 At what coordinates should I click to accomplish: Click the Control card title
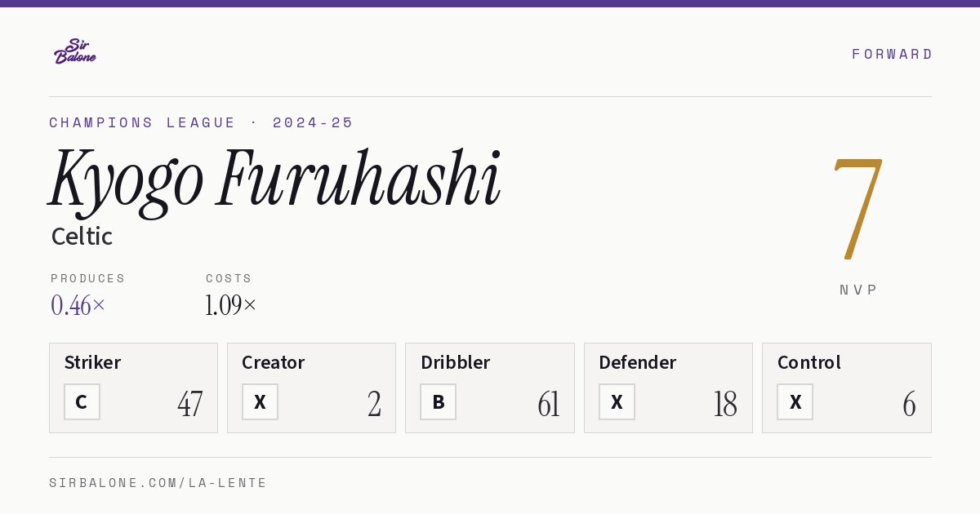809,362
